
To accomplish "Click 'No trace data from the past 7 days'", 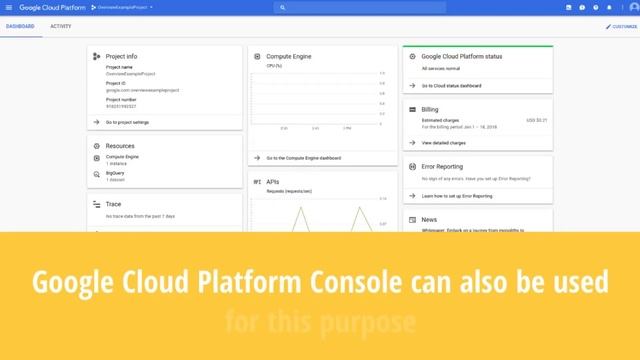I will 140,216.
